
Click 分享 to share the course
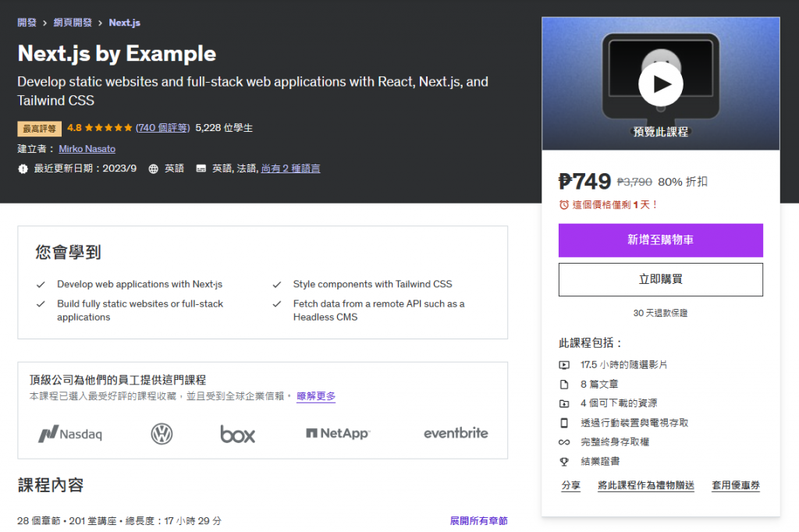tap(570, 485)
